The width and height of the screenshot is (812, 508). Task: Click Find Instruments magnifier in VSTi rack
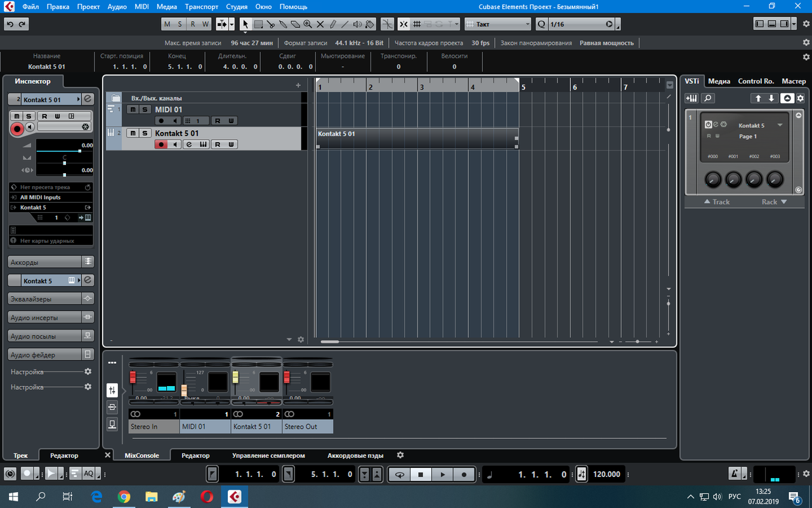707,98
